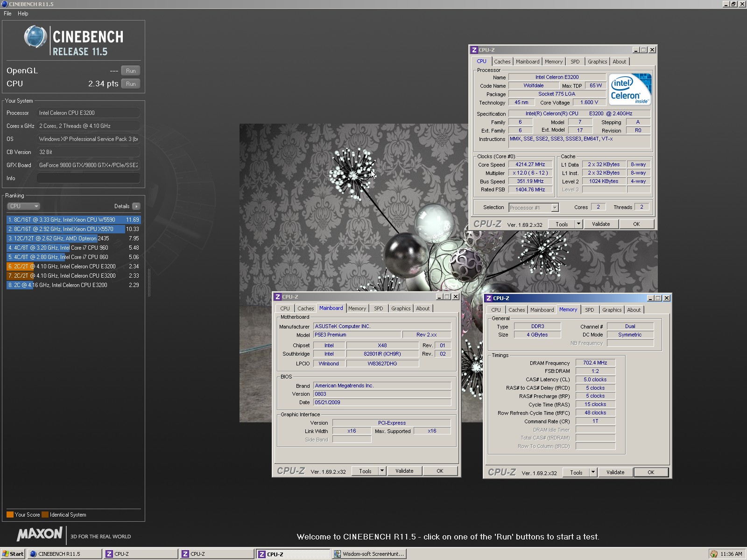Click the Tools button in the CPU-Z CPU window
The width and height of the screenshot is (747, 560).
pyautogui.click(x=562, y=224)
